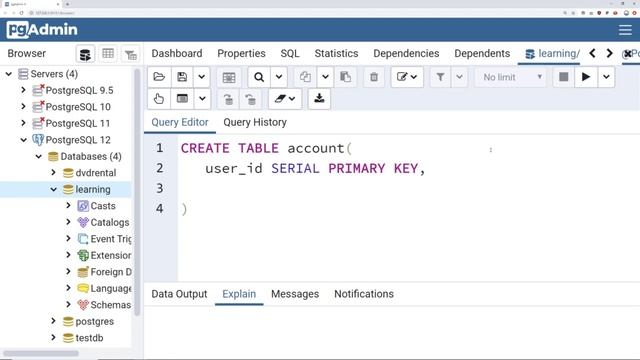This screenshot has width=640, height=360.
Task: Click the Browser panel vertical scrollbar
Action: (137, 192)
